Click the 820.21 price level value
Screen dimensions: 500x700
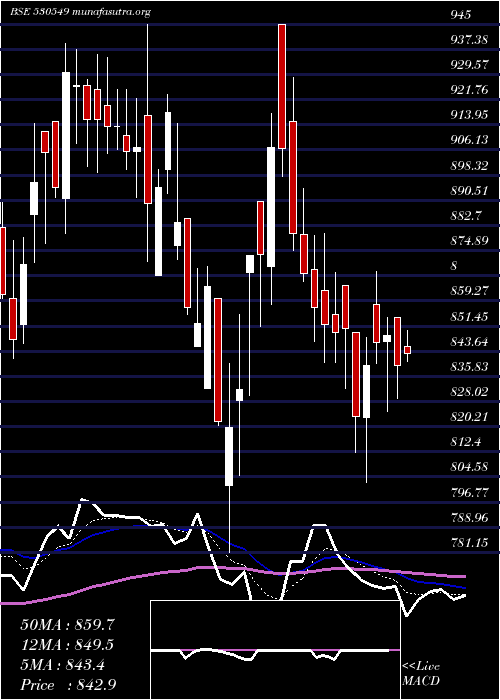[469, 417]
